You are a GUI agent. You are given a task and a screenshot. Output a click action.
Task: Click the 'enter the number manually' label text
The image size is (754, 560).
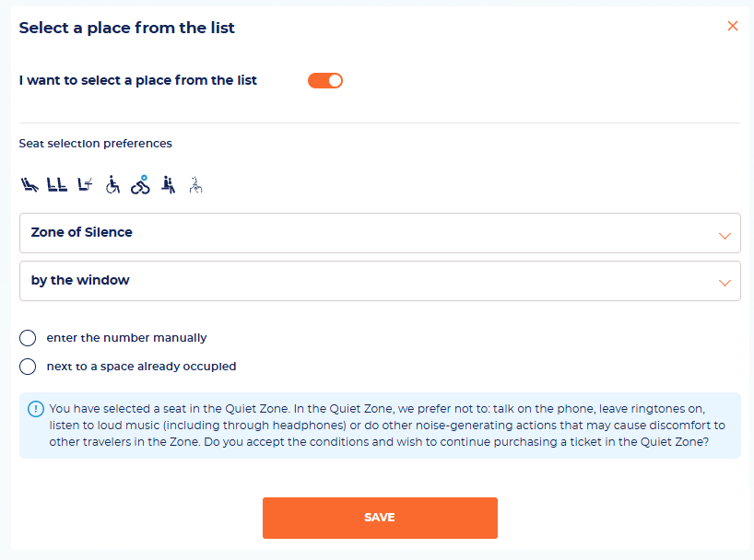(x=126, y=338)
